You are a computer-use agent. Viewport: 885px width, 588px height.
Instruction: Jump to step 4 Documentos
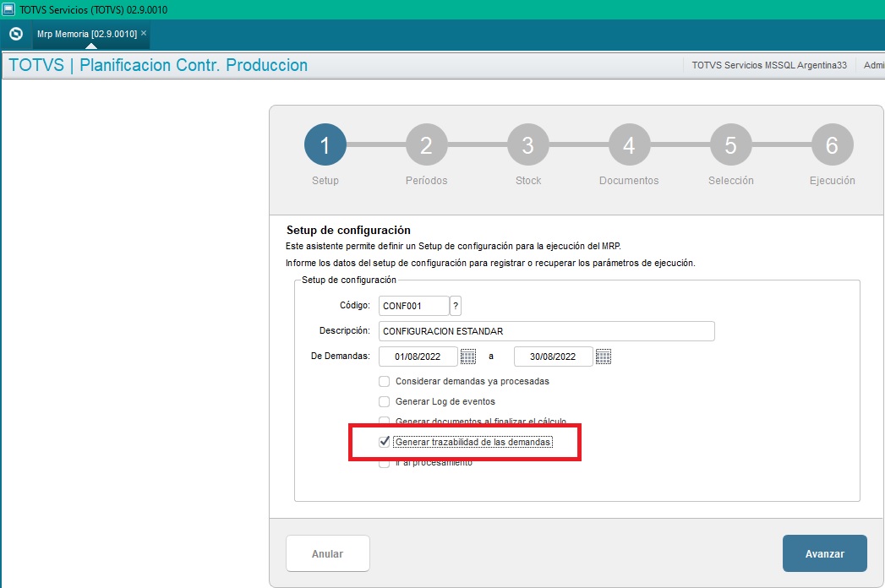(630, 144)
